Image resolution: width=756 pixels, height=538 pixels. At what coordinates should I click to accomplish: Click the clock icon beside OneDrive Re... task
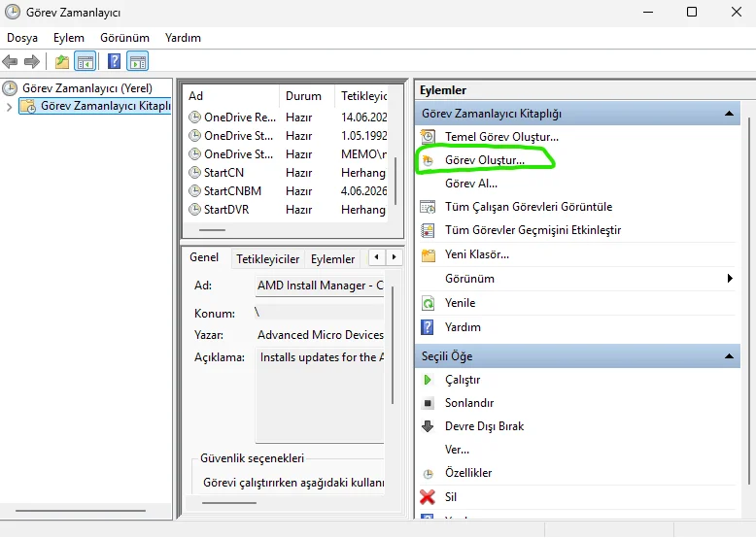coord(194,118)
